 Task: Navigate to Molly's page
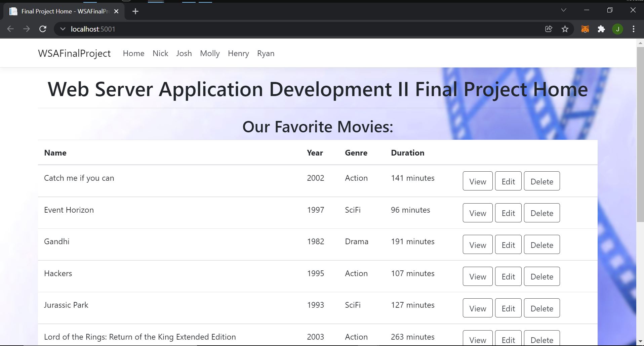[x=210, y=53]
